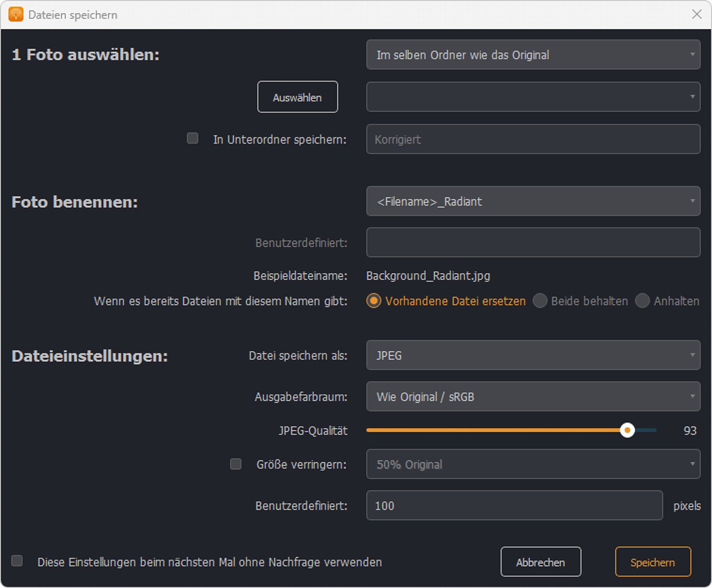Enable the 'Größe verringern' checkbox

point(236,464)
